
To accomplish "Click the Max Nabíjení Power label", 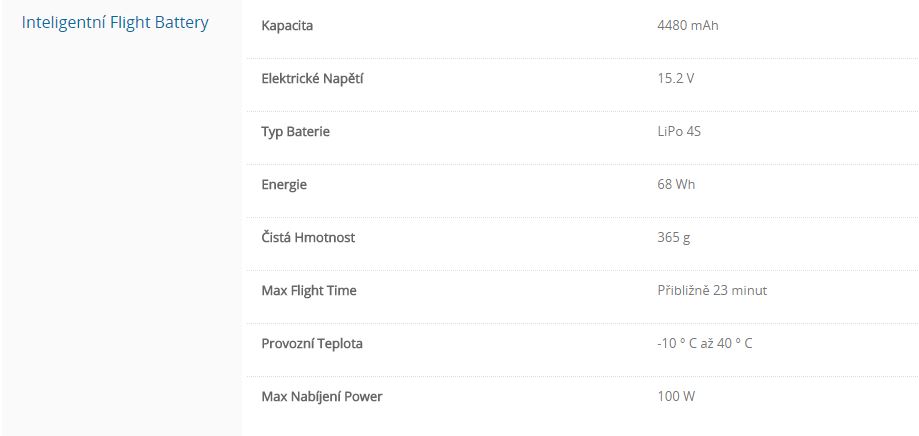I will [x=322, y=396].
